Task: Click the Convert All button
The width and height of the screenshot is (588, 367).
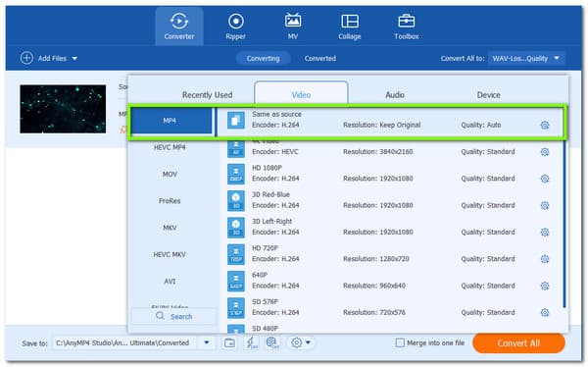Action: (518, 343)
